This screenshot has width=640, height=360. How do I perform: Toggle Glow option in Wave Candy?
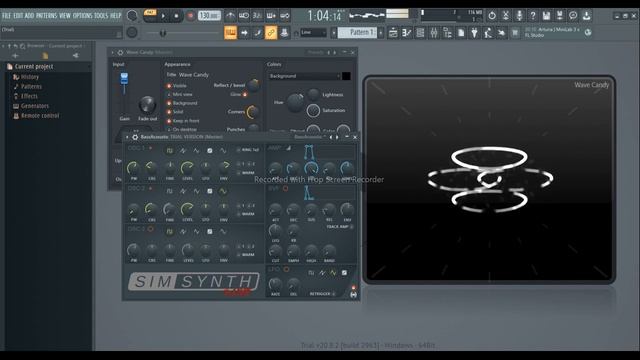pos(244,95)
